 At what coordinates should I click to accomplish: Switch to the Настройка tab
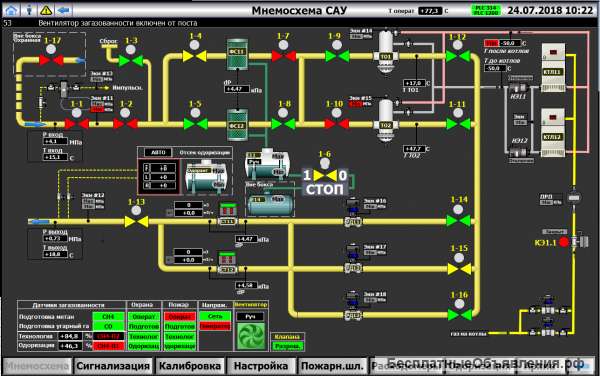(261, 366)
